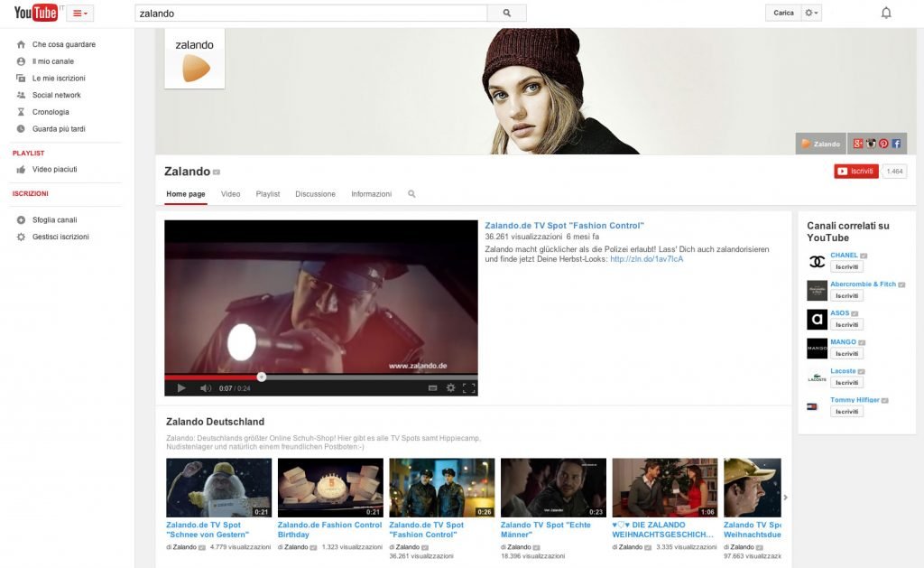
Task: Click the YouTube logo
Action: click(x=35, y=13)
